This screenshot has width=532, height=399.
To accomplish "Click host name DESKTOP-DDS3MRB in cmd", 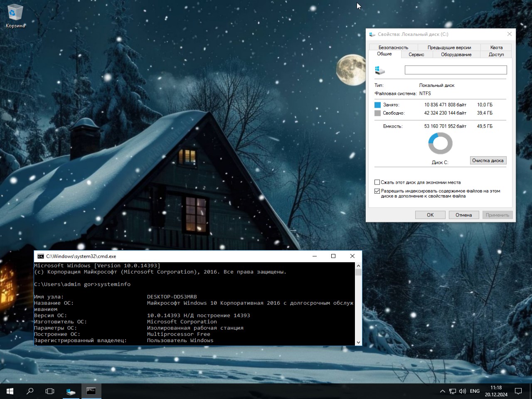I will click(x=172, y=297).
